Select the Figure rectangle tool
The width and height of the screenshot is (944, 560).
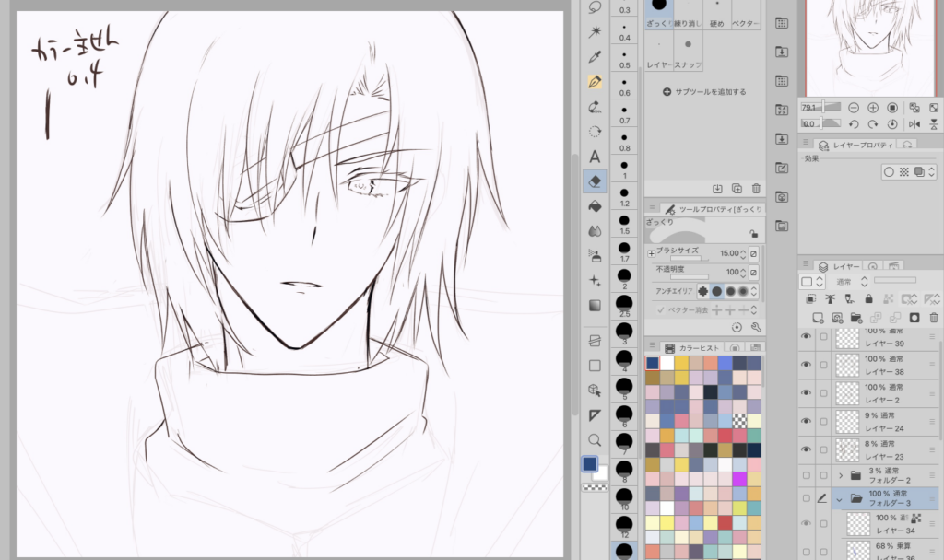tap(595, 366)
